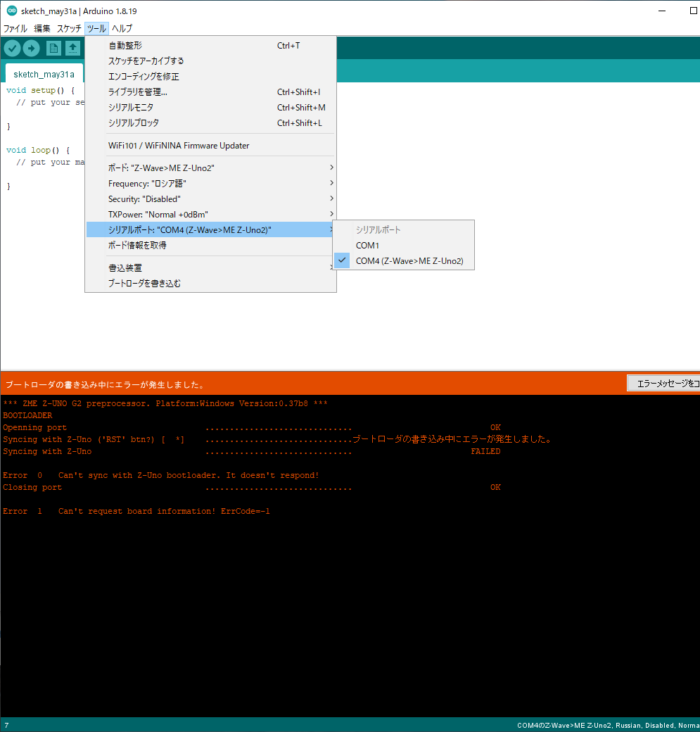Screen dimensions: 700x732
Task: Choose COM1 serial port
Action: [x=367, y=246]
